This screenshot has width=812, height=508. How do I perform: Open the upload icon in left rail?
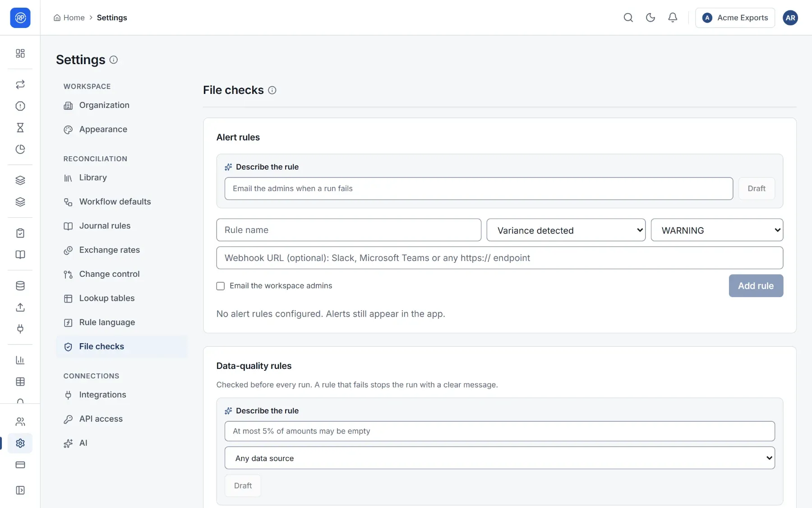(x=20, y=308)
